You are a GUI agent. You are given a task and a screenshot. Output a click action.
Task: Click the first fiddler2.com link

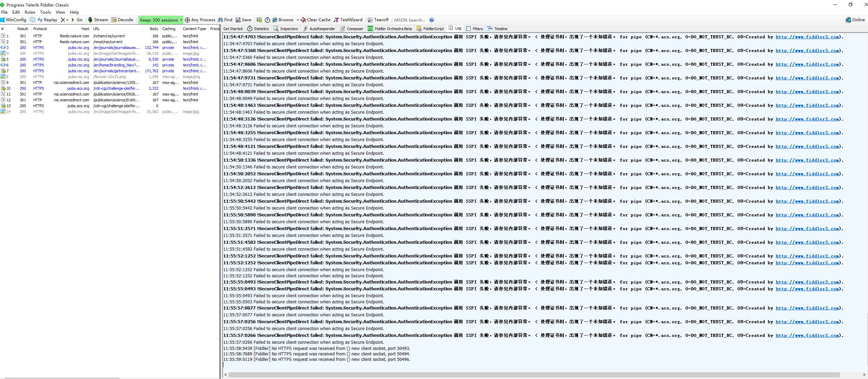pyautogui.click(x=807, y=37)
